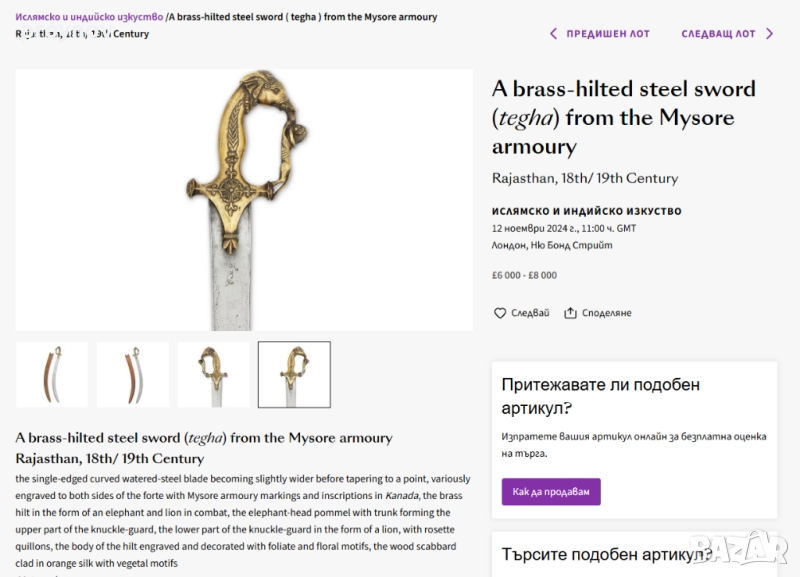This screenshot has width=800, height=577.
Task: Click the right chevron beside СЛЕДВАЩ ЛОТ
Action: [x=769, y=34]
